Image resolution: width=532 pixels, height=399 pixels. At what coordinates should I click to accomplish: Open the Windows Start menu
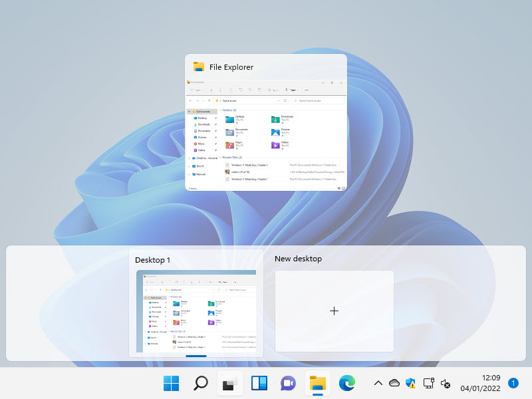point(171,384)
